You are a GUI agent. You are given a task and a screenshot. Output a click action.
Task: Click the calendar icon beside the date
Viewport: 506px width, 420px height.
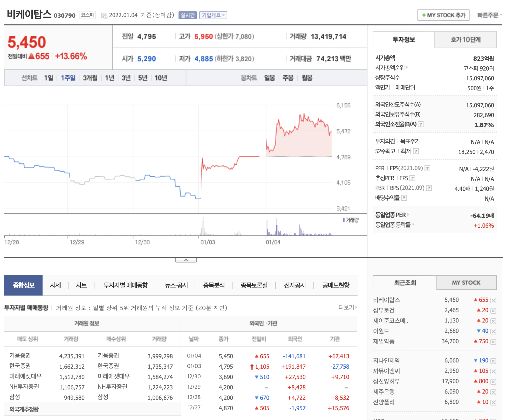tap(104, 16)
